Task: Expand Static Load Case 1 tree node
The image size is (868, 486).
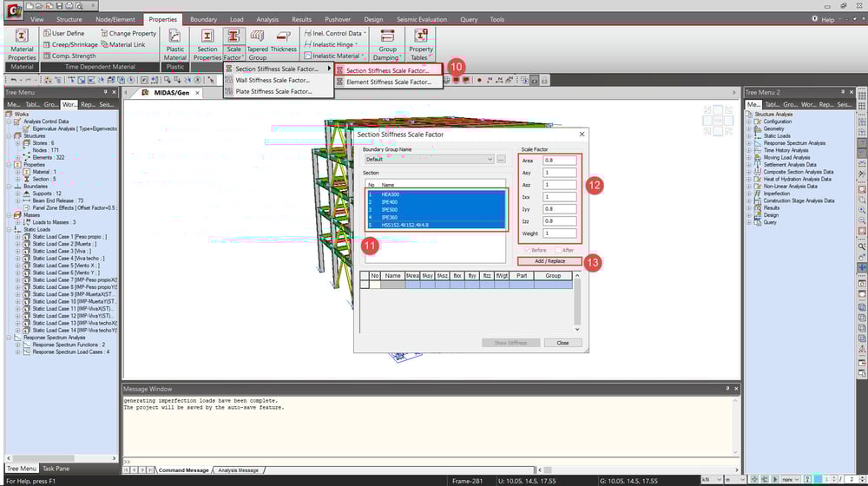Action: (17, 237)
